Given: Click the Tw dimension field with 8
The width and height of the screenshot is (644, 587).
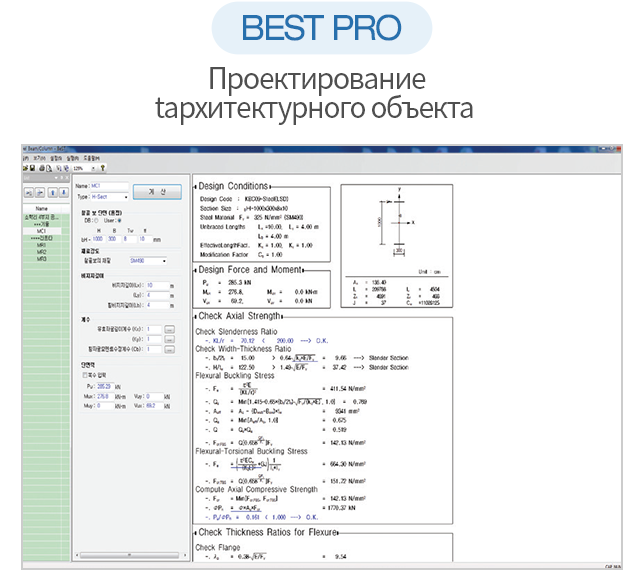Looking at the screenshot, I should point(130,239).
